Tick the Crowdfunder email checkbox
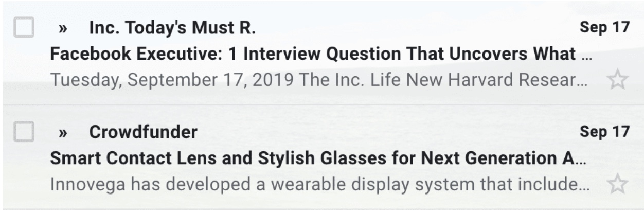 coord(24,133)
